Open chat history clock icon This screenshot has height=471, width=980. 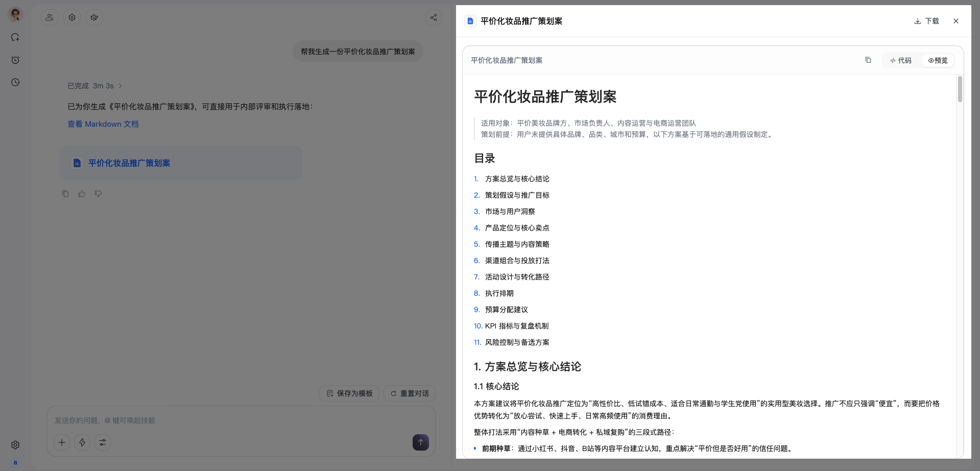15,82
